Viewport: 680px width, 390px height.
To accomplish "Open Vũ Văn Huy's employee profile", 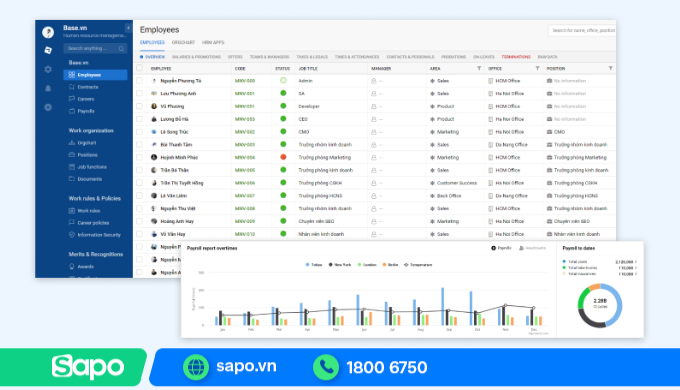I will click(173, 234).
